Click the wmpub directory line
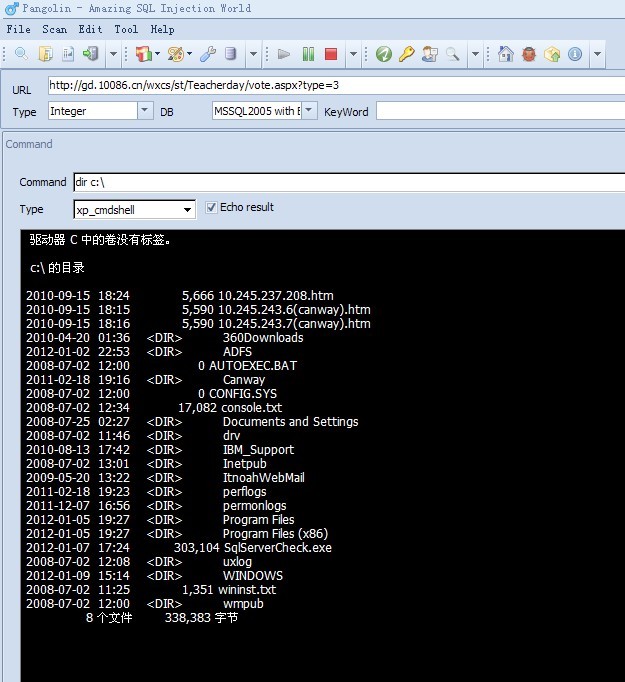This screenshot has height=682, width=625. coord(145,604)
